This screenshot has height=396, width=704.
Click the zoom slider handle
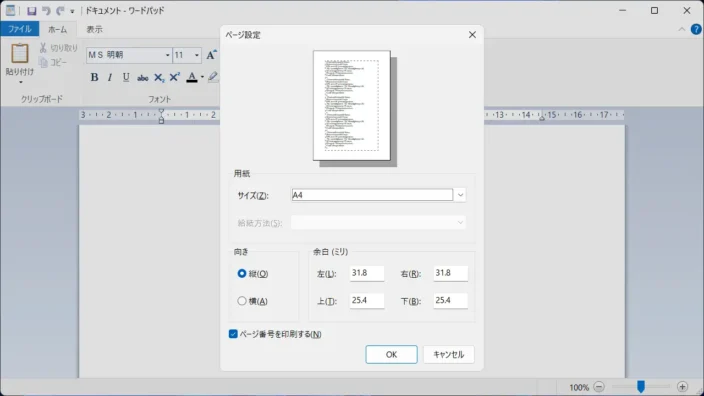point(641,386)
